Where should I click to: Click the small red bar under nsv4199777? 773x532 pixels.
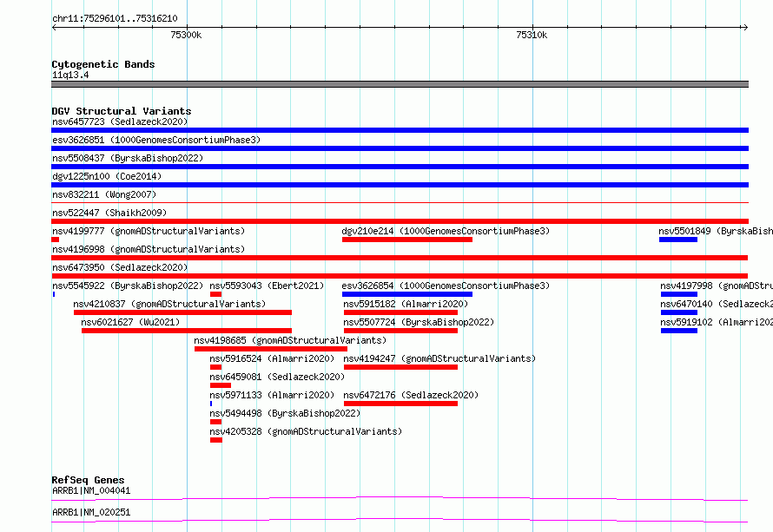(56, 240)
